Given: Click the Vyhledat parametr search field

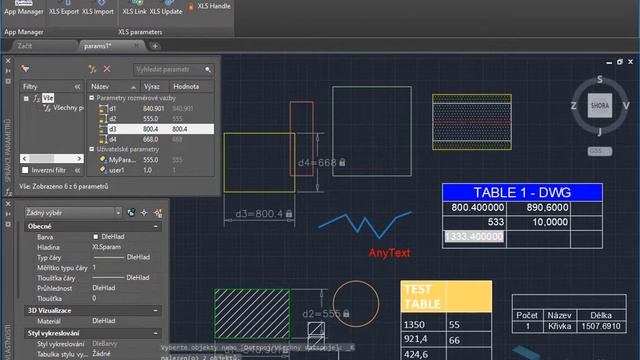Looking at the screenshot, I should (169, 69).
